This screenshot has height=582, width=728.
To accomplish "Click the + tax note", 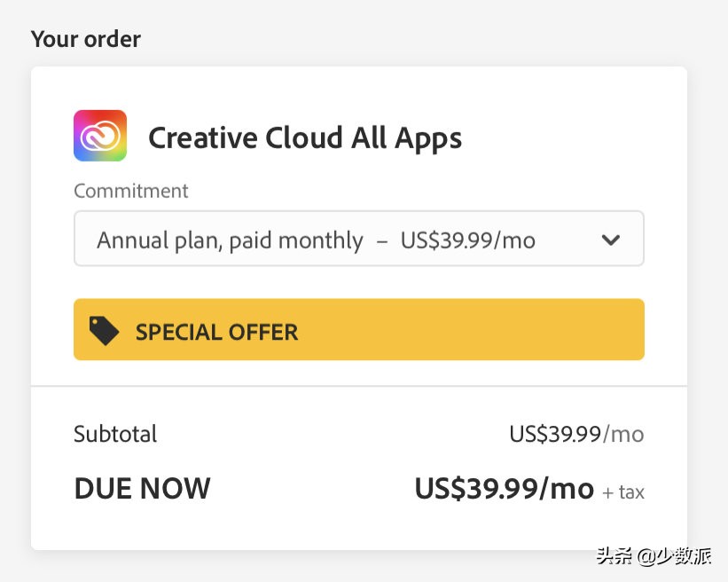I will (623, 492).
